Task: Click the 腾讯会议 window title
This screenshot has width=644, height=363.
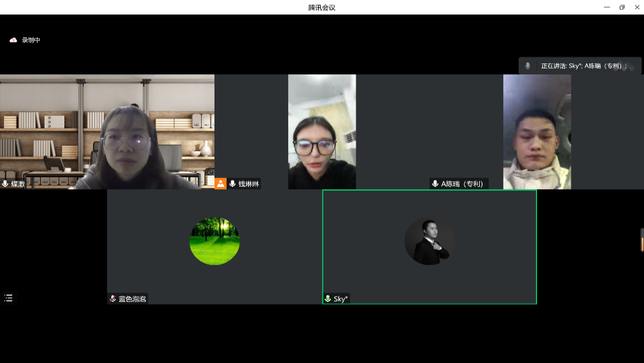Action: coord(321,8)
